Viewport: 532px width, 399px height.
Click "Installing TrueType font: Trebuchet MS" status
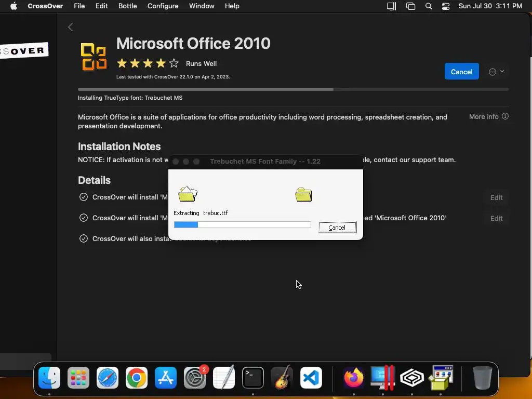point(130,98)
